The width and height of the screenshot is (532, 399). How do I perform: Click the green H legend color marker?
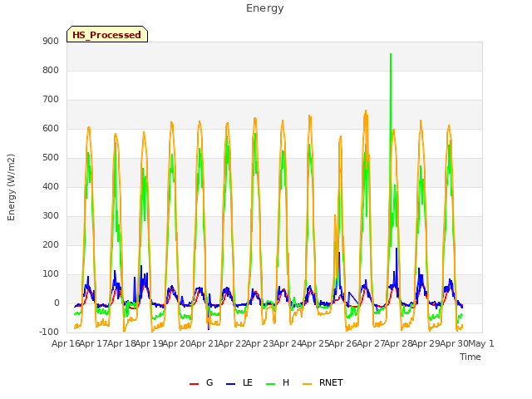(x=271, y=384)
